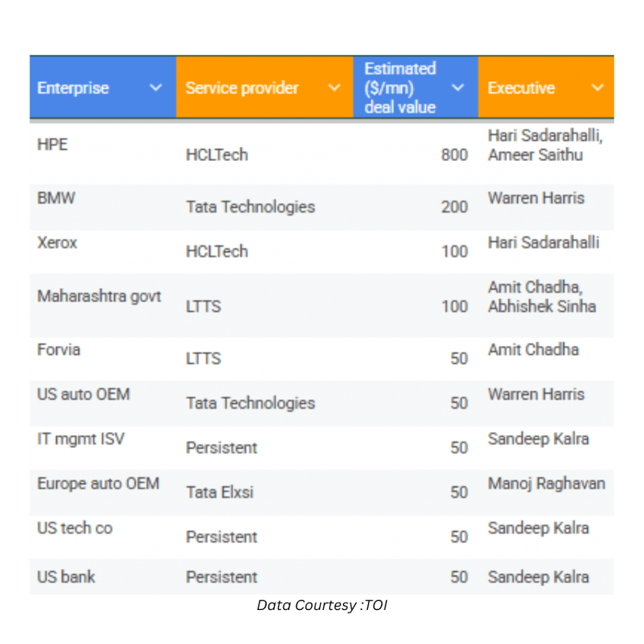Click the Data Courtesy :TOI text
This screenshot has height=644, width=644.
(322, 606)
